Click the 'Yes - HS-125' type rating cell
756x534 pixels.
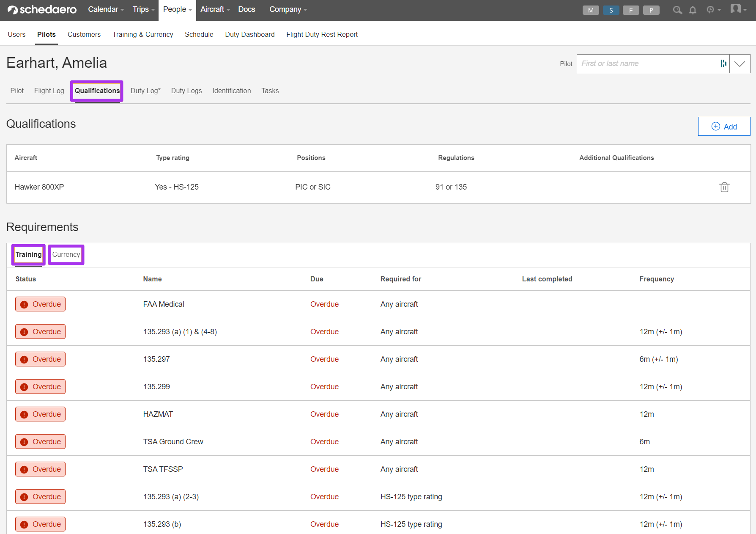coord(177,187)
